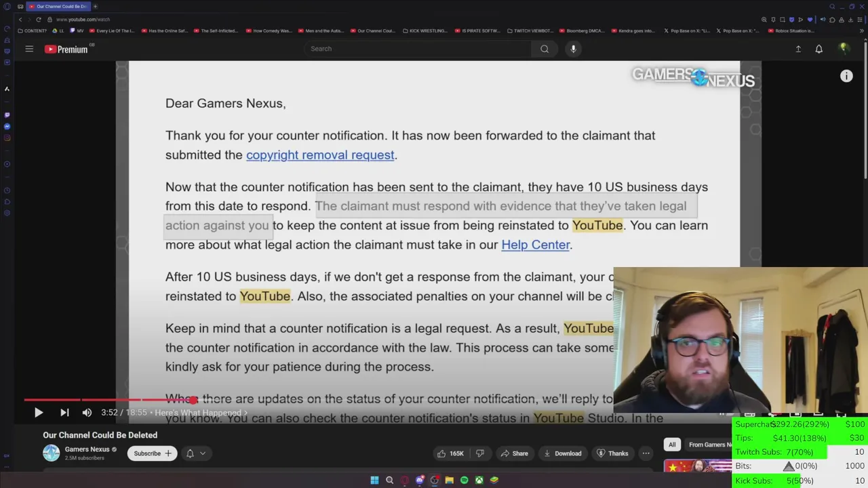The width and height of the screenshot is (868, 488).
Task: Open 'The Self-Inflicted...' bookmark
Action: click(x=216, y=30)
